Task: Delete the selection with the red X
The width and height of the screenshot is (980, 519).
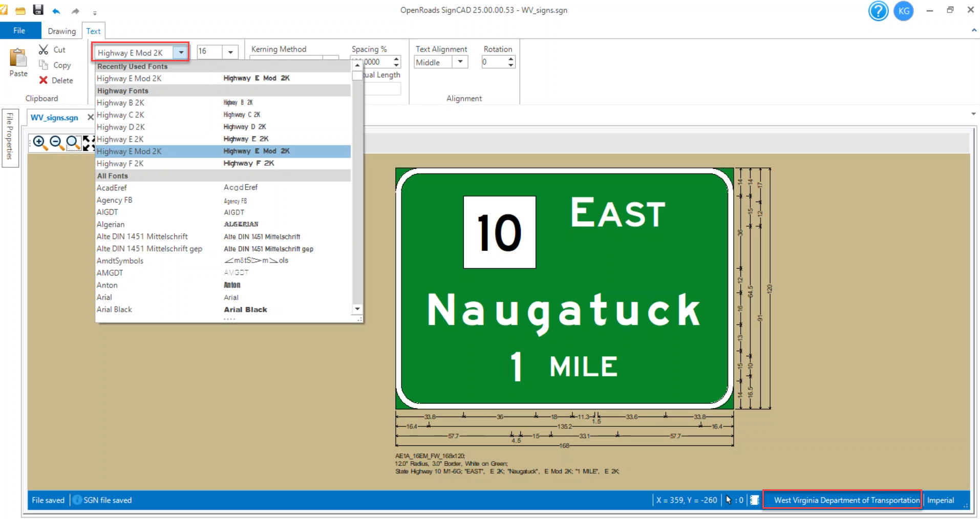Action: pos(44,80)
